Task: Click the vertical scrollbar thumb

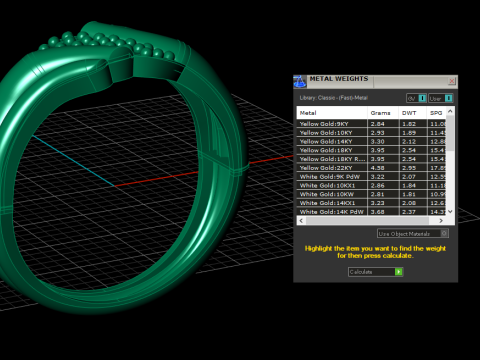Action: [x=450, y=133]
